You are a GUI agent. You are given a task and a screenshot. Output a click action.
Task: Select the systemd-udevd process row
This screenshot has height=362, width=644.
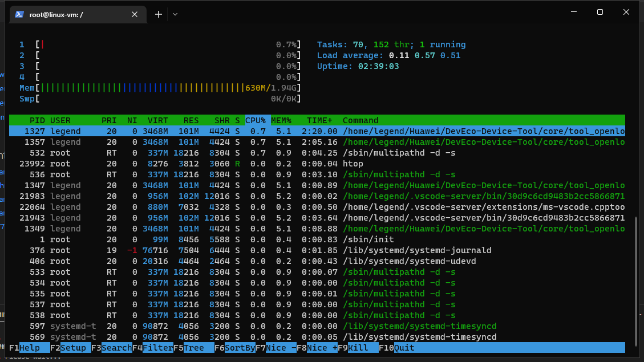pyautogui.click(x=317, y=261)
